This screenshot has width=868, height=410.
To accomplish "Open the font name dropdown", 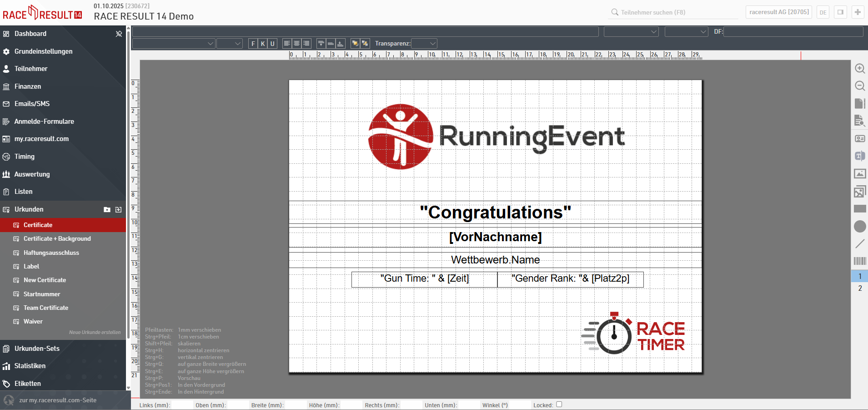I will click(x=173, y=44).
